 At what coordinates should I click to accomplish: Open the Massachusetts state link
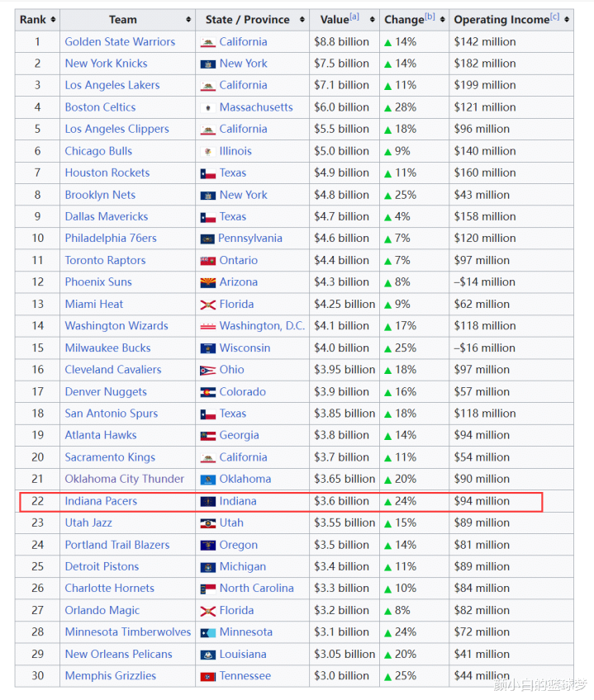(x=256, y=107)
